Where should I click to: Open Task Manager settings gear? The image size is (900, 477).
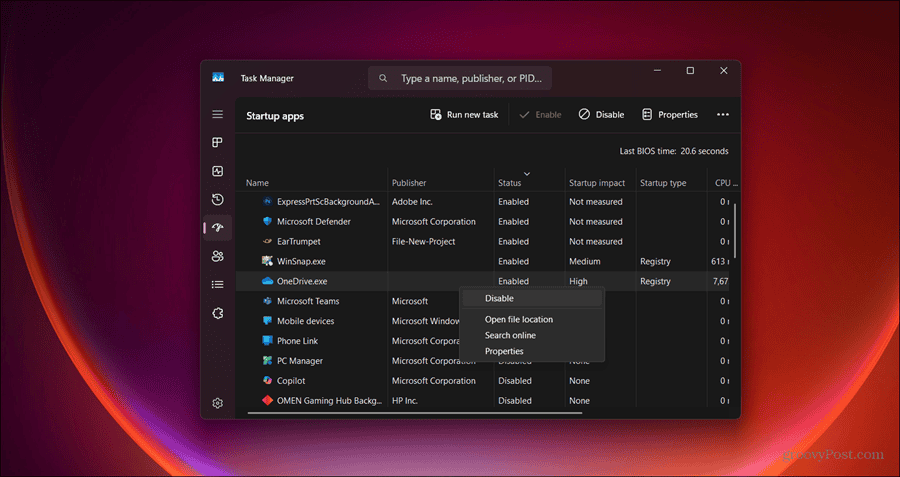tap(218, 404)
